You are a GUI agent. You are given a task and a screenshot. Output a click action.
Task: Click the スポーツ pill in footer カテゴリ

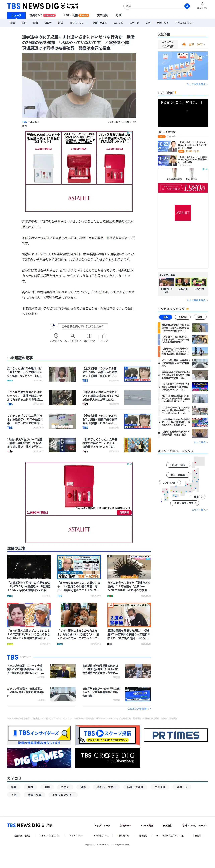coord(182,787)
